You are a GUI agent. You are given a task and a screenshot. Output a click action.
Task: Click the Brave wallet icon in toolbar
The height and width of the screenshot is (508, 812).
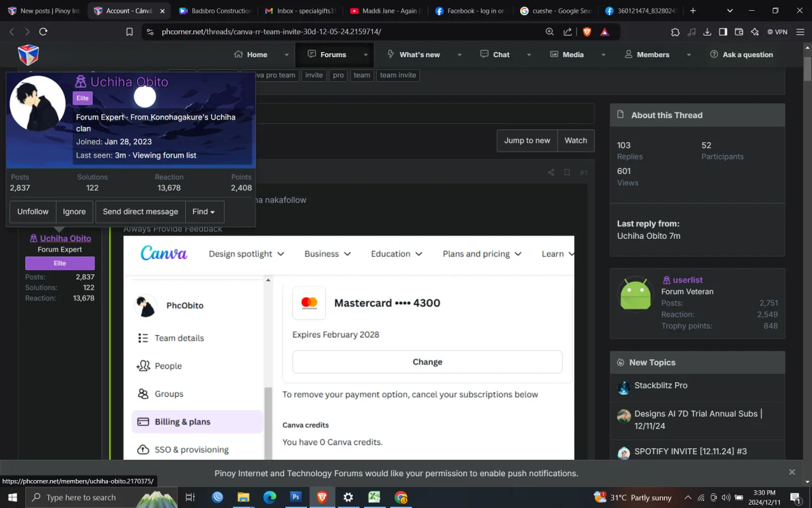coord(739,32)
